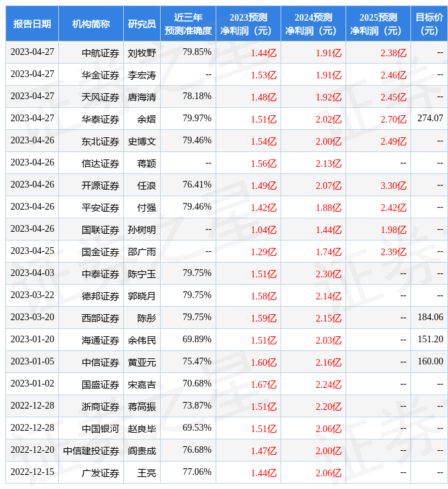The image size is (448, 489).
Task: Click the 2024预测净利润 column header
Action: tap(313, 23)
